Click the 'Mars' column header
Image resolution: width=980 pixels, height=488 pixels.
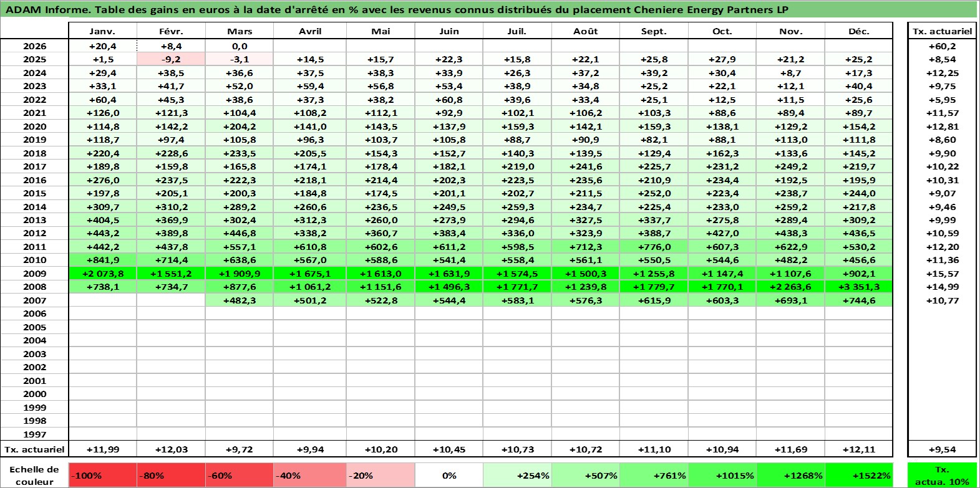point(240,31)
